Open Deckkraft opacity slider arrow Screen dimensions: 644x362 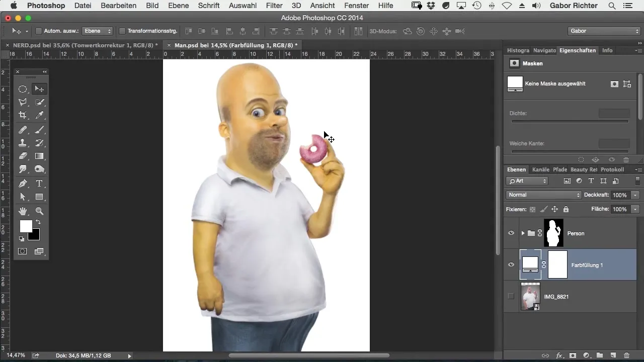tap(635, 195)
